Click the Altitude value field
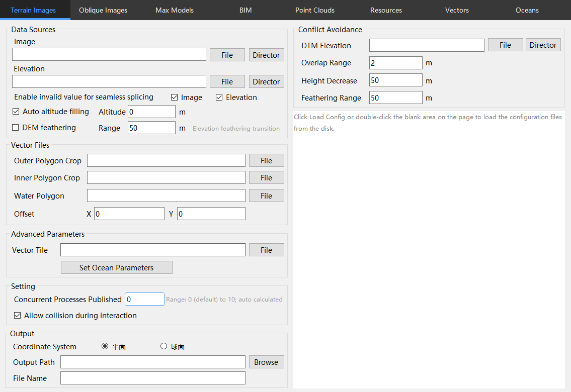 click(151, 112)
